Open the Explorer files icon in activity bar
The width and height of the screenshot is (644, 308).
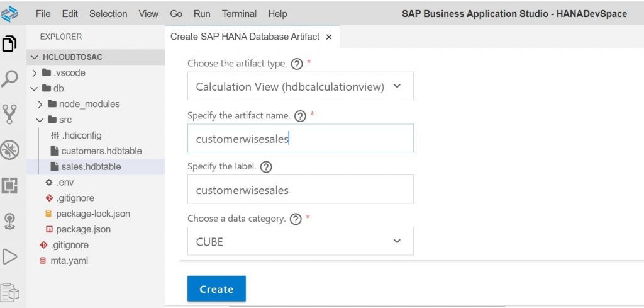pyautogui.click(x=9, y=43)
